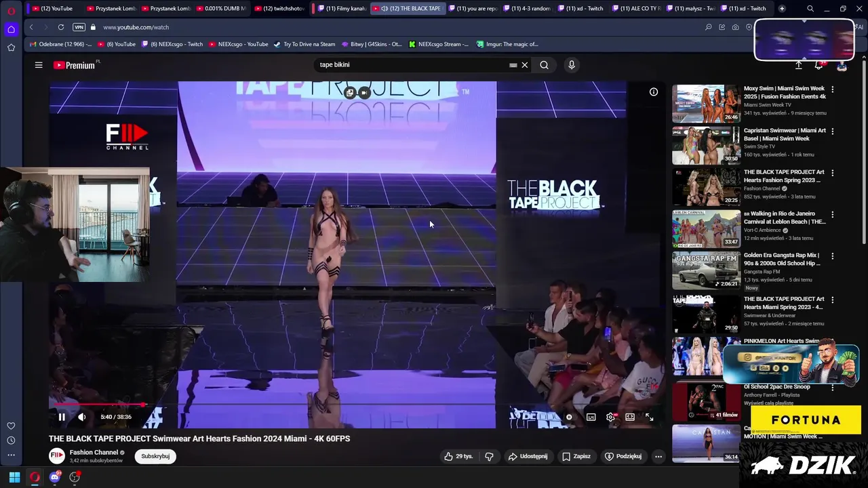This screenshot has width=868, height=488.
Task: Open Fashion Channel avatar
Action: click(57, 456)
